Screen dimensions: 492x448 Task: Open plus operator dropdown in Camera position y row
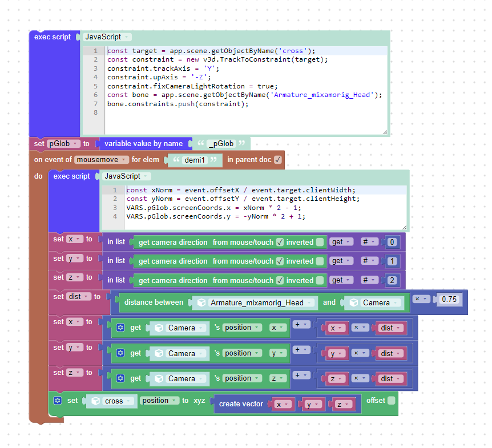click(301, 350)
